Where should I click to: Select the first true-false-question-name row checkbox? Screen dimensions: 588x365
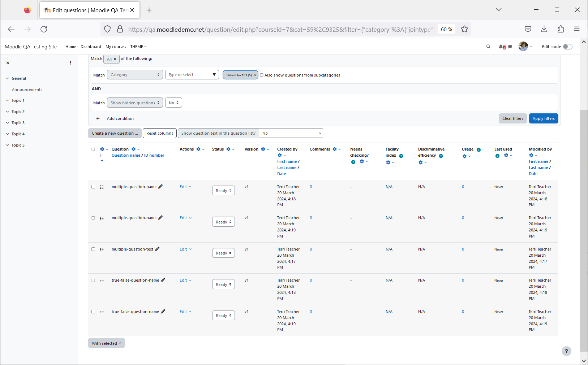click(93, 280)
